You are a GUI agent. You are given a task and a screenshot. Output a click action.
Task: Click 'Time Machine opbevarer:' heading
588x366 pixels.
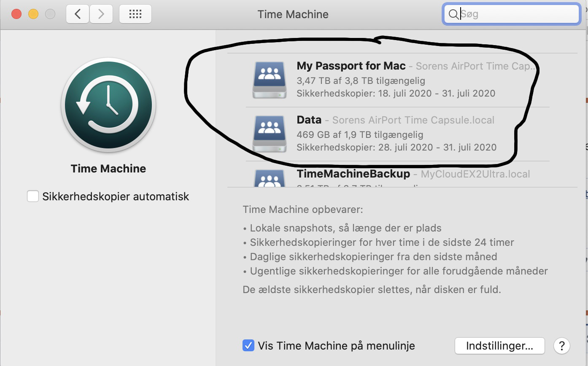tap(303, 210)
